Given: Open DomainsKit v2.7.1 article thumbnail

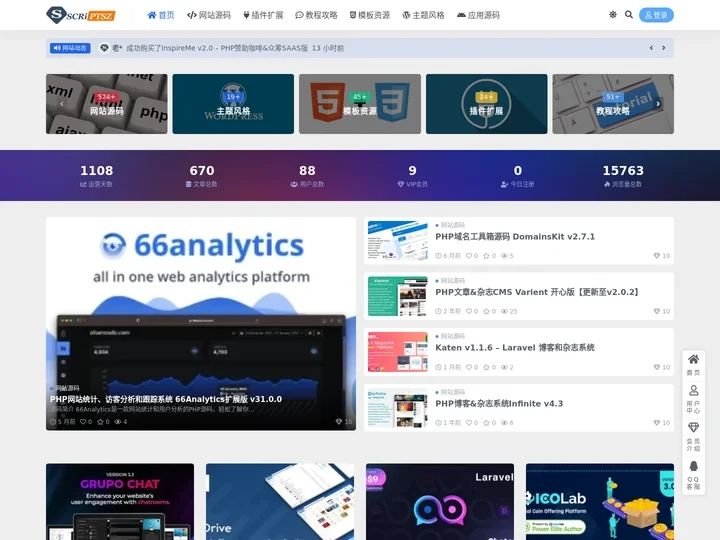Looking at the screenshot, I should (x=398, y=241).
